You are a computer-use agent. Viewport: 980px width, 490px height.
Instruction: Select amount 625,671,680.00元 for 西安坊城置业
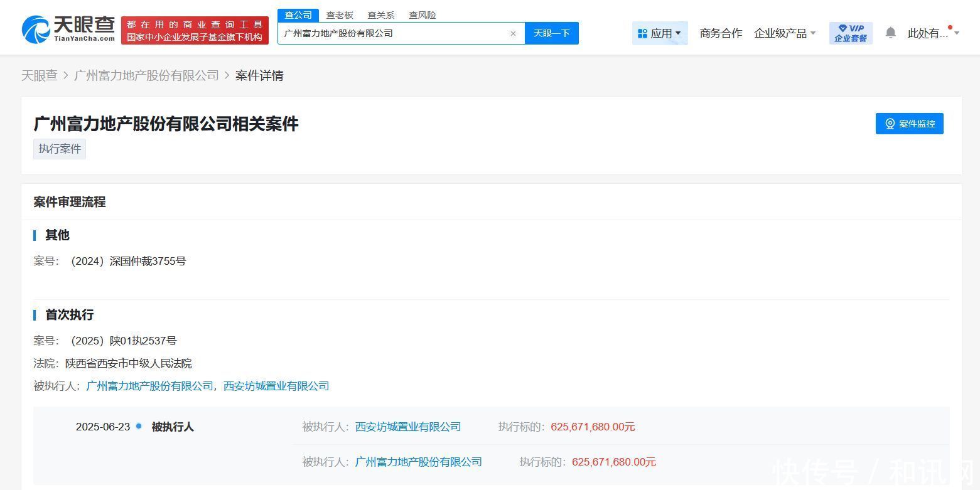click(x=593, y=427)
